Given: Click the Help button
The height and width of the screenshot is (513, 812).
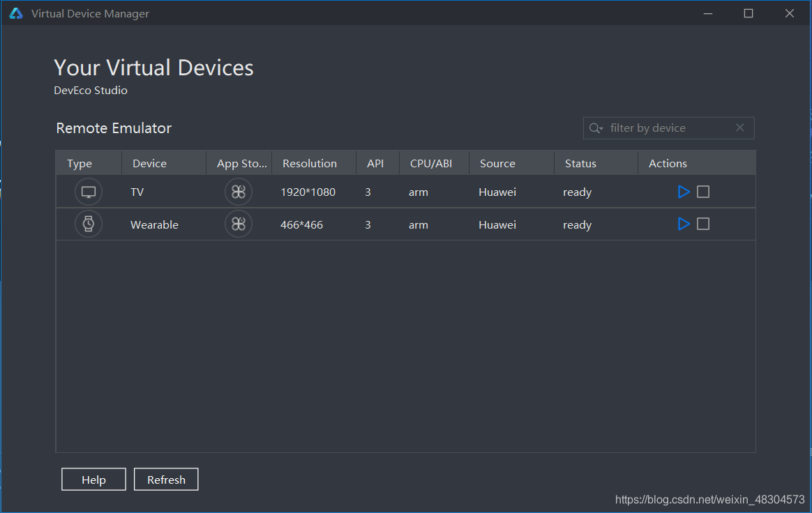Looking at the screenshot, I should point(93,480).
